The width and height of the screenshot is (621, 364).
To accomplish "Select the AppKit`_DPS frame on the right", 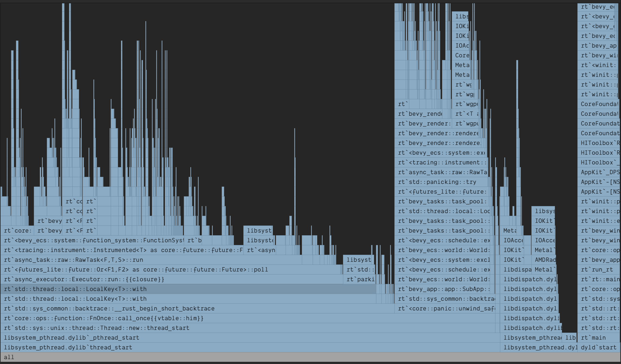I will [598, 172].
